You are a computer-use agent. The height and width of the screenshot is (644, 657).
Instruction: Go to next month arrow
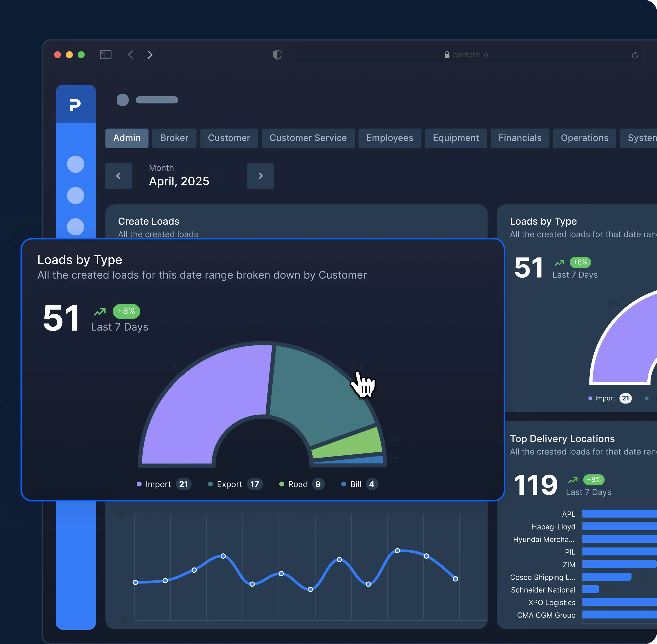tap(260, 176)
